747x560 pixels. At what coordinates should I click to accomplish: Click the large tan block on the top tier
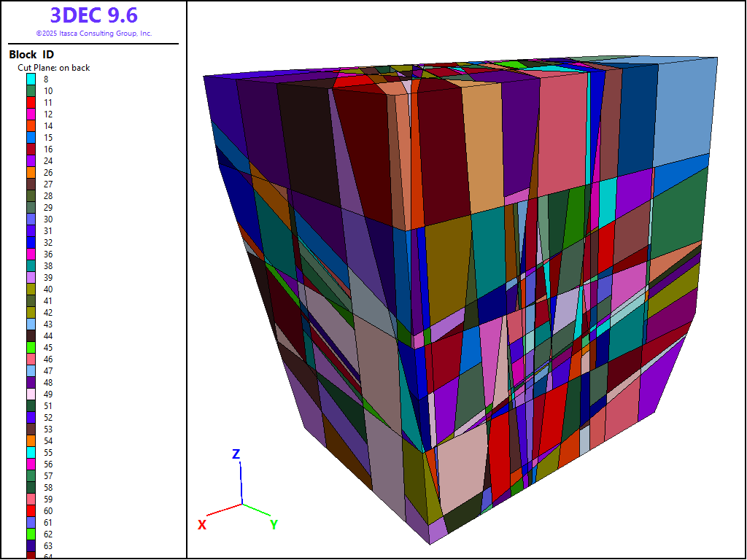[x=483, y=146]
